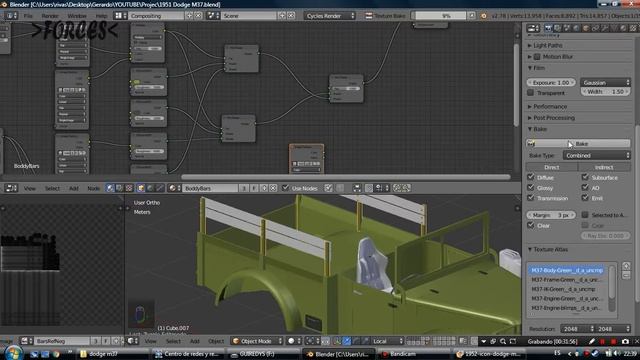Click the node editor snap icon

pos(369,188)
